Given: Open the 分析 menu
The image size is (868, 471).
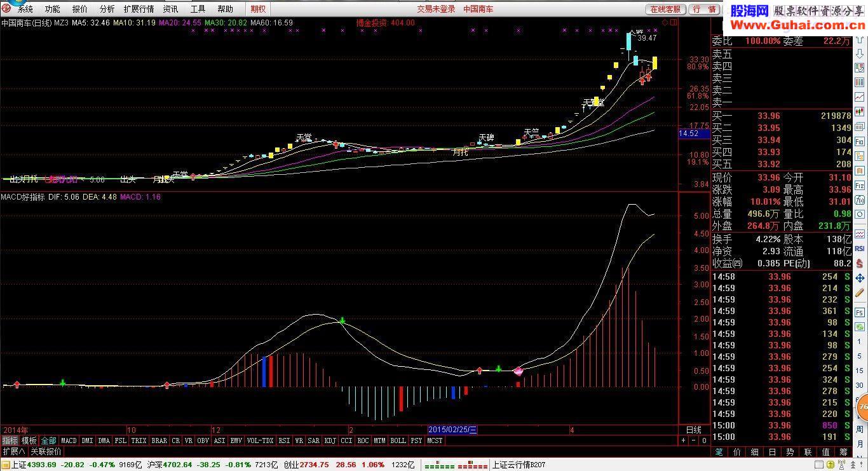Looking at the screenshot, I should [107, 9].
